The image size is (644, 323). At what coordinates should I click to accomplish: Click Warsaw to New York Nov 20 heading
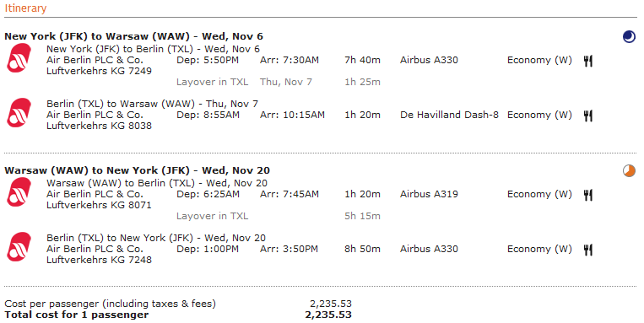(x=138, y=170)
